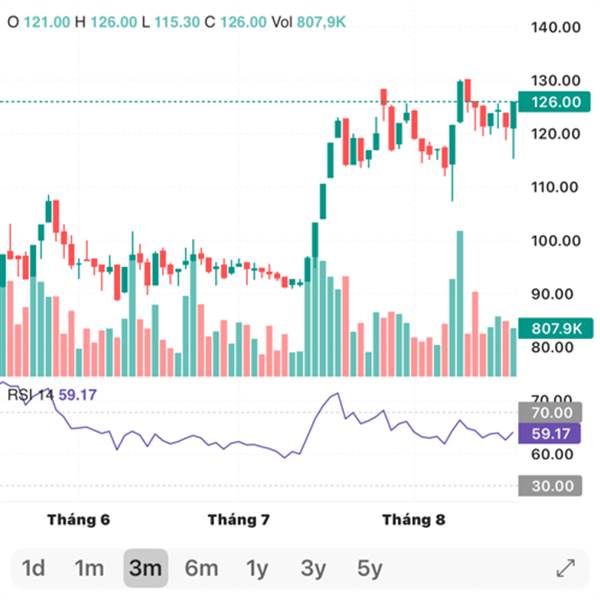
Task: Click the 100.00 price axis label
Action: coord(556,241)
